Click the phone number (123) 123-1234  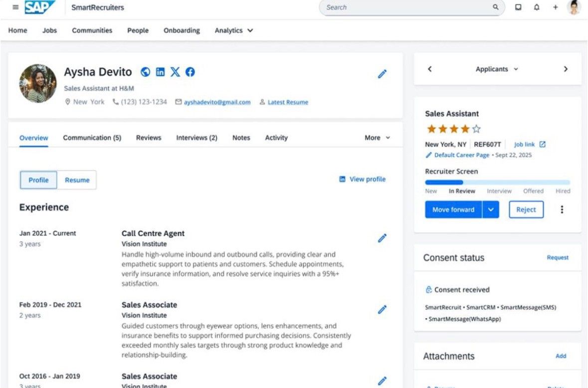click(144, 102)
